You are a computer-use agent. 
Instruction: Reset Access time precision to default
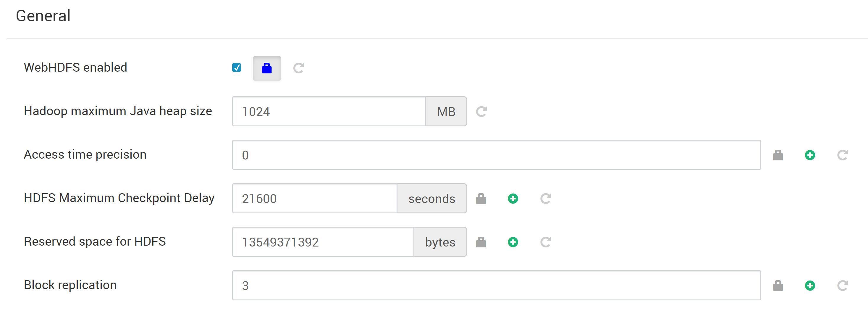pos(842,155)
